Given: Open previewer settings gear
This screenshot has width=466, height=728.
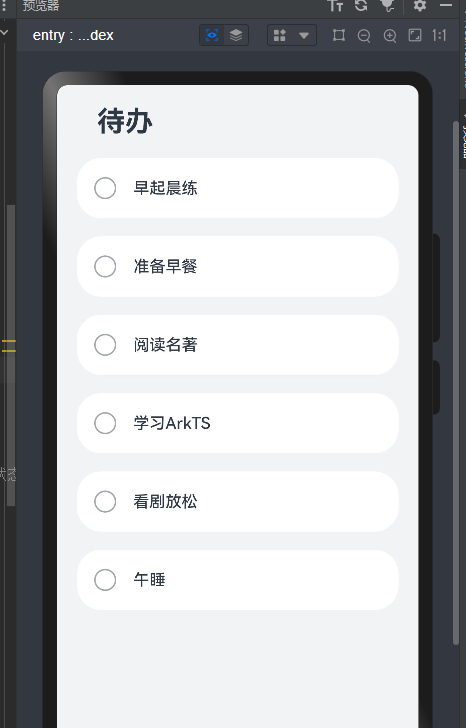Looking at the screenshot, I should click(x=420, y=6).
